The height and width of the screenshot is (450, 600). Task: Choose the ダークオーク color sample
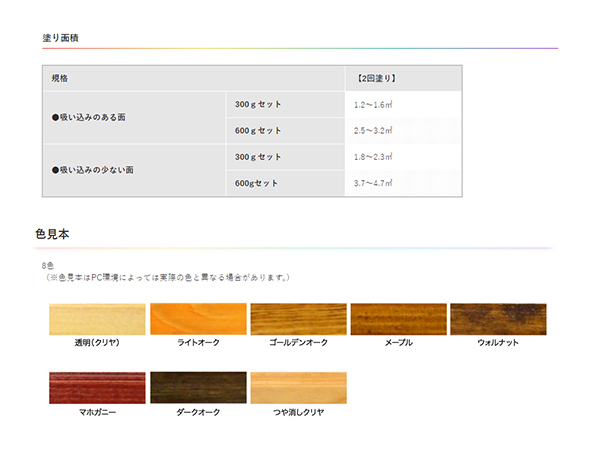[x=197, y=388]
